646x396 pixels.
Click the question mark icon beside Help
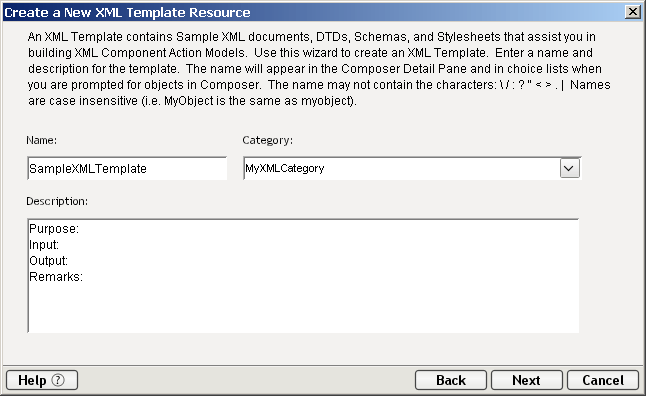pos(58,380)
